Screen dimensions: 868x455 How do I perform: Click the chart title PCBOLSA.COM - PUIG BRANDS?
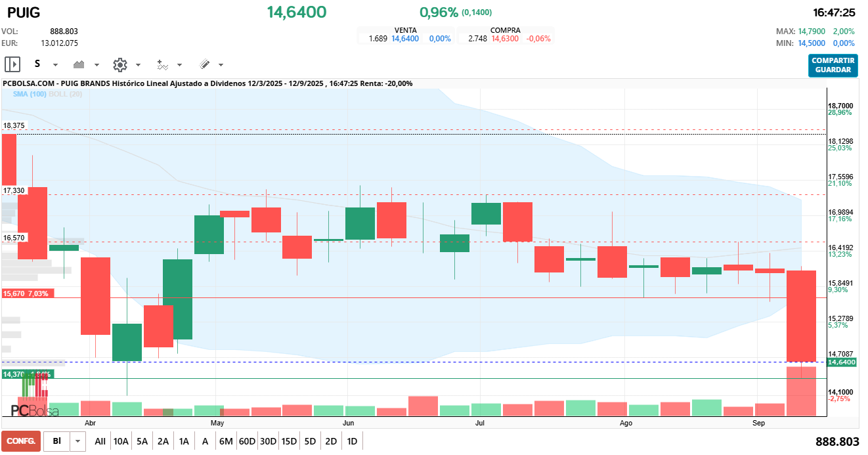click(56, 83)
